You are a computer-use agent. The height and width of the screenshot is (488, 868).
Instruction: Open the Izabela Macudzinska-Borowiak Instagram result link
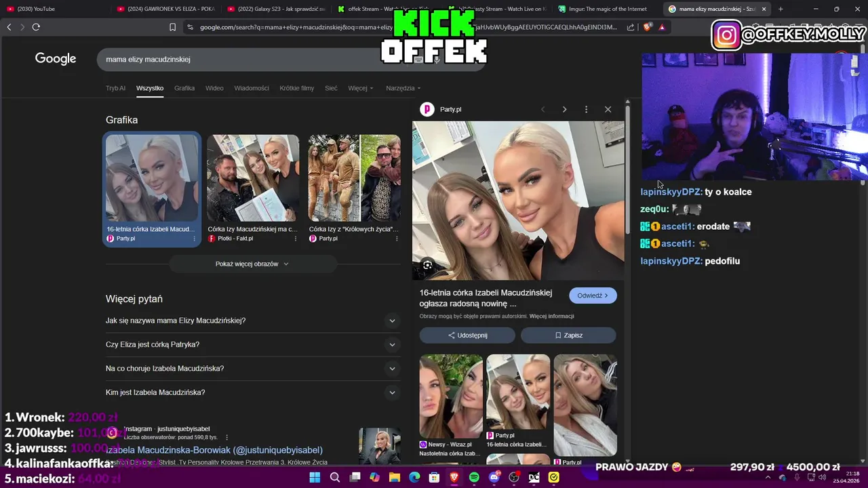[214, 450]
